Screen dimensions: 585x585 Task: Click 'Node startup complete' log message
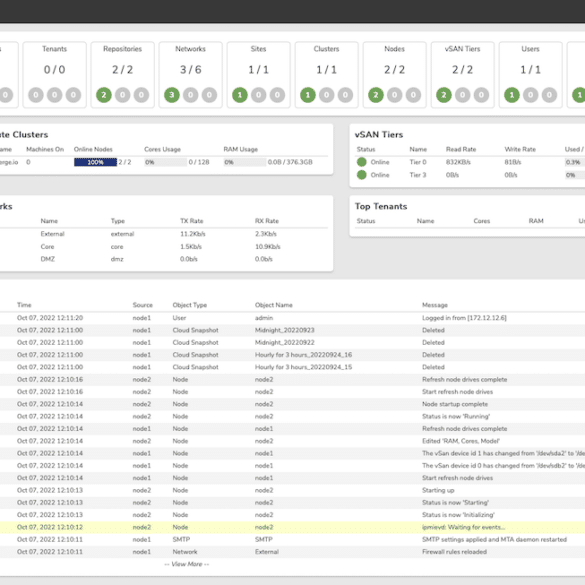click(455, 404)
